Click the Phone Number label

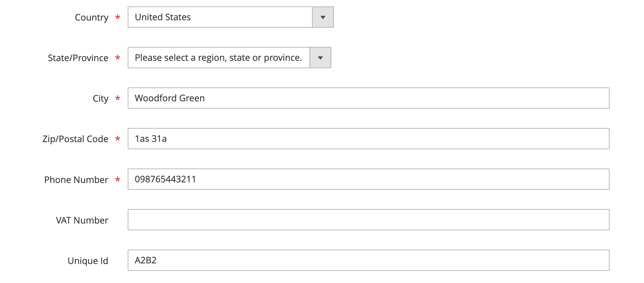[x=76, y=179]
